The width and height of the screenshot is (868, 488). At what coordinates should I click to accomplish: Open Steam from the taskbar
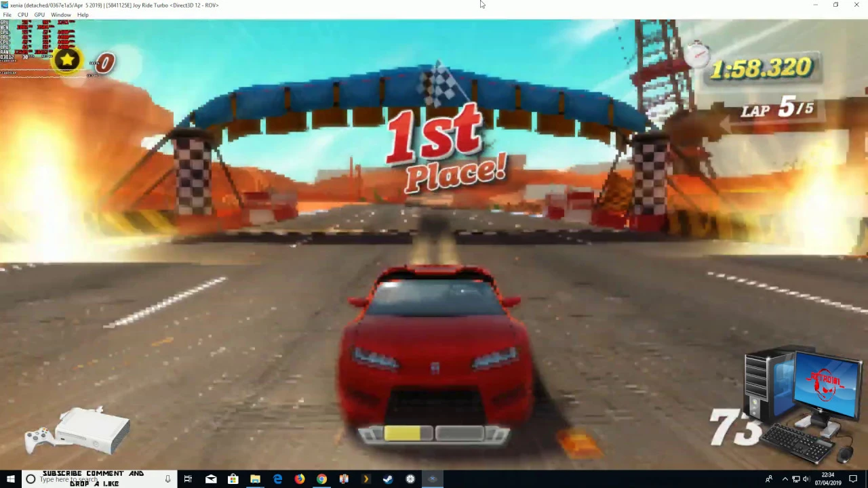pos(388,479)
